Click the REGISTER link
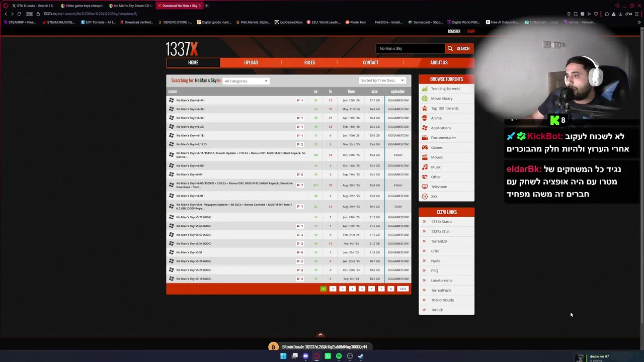The image size is (644, 362). coord(454,31)
